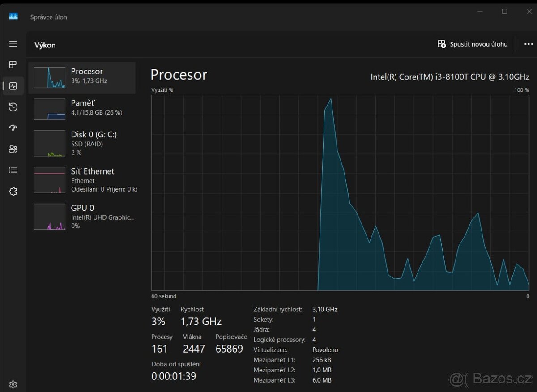This screenshot has height=392, width=537.
Task: Open GPU 0 performance view
Action: pos(82,217)
